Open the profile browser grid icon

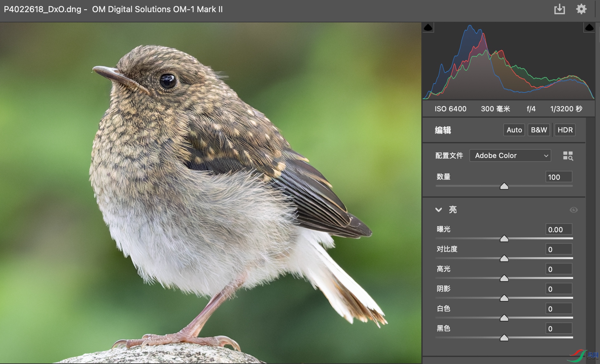click(568, 156)
